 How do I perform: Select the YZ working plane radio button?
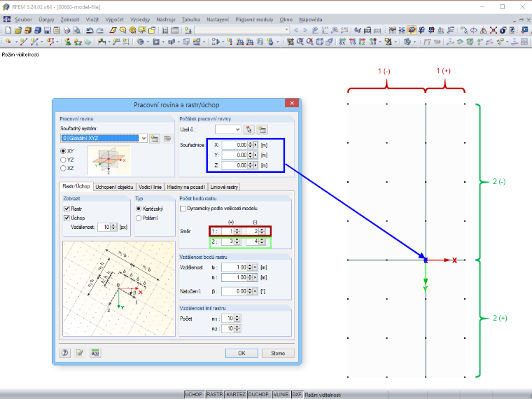point(63,160)
